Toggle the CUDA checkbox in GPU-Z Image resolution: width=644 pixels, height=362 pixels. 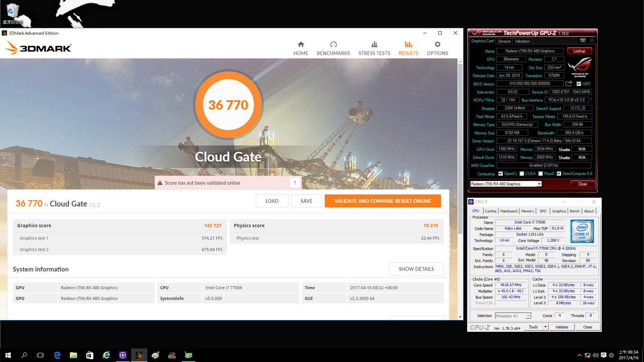521,173
